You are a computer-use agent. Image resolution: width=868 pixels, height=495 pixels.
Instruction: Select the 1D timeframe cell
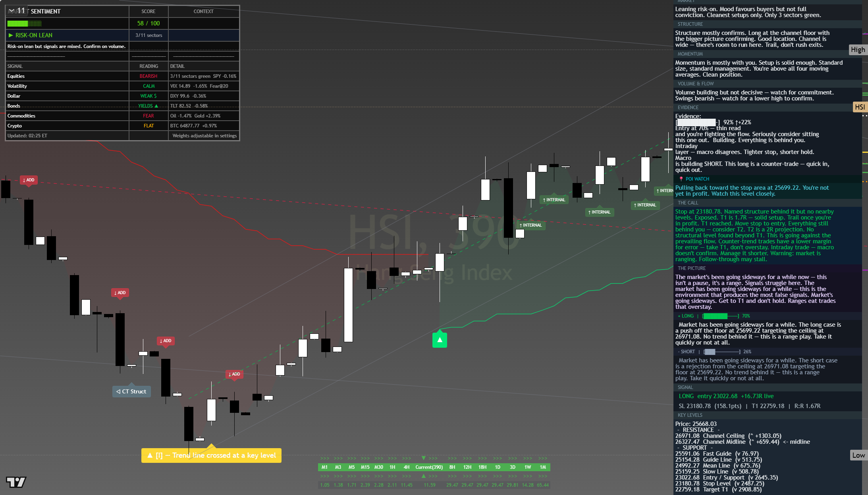click(498, 467)
